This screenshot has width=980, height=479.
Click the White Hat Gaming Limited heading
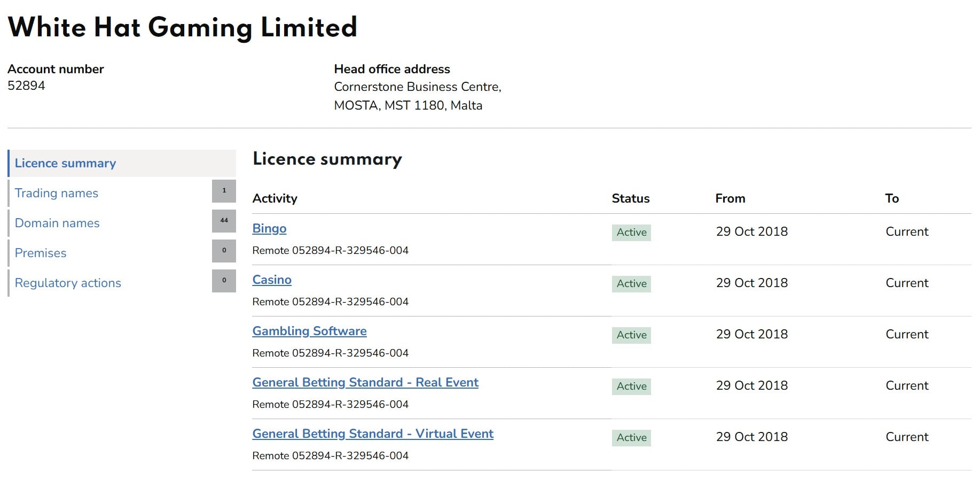(x=182, y=28)
